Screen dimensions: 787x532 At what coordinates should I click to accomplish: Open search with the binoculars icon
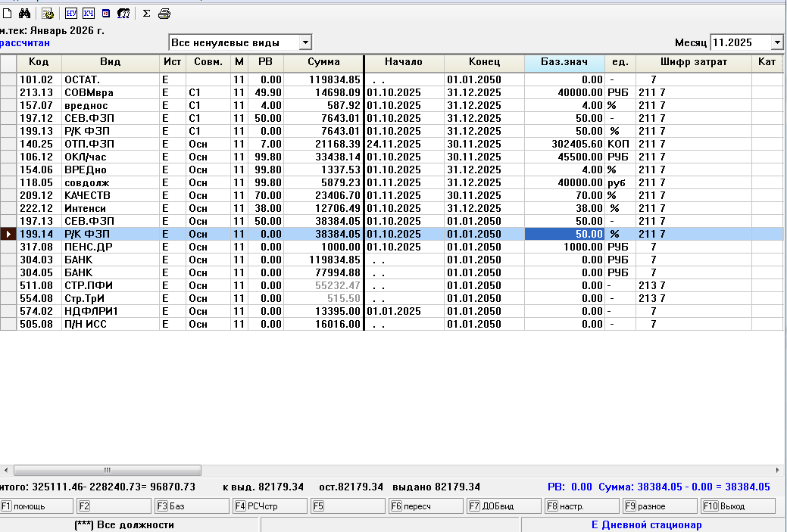23,14
